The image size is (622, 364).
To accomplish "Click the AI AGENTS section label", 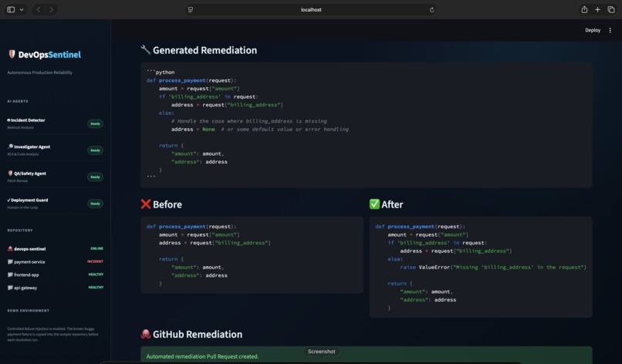I will pyautogui.click(x=18, y=101).
